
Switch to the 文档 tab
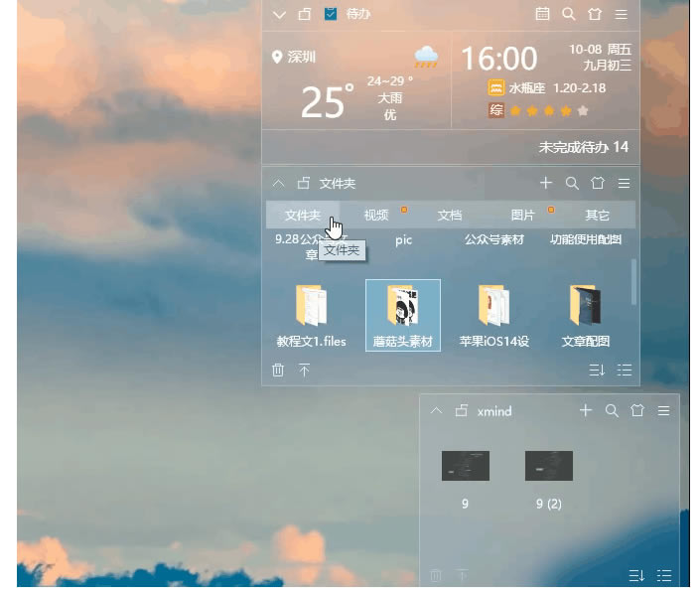(x=450, y=216)
